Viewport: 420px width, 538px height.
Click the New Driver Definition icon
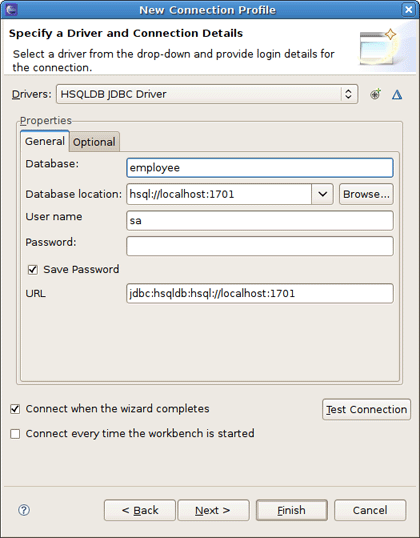coord(375,94)
